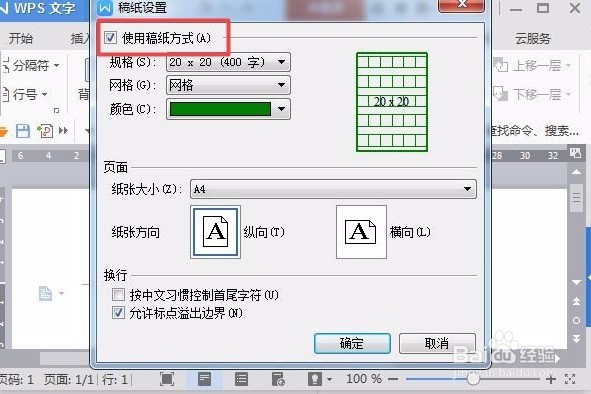This screenshot has width=591, height=394.
Task: Click the vertical scrollbar up arrow
Action: tap(576, 172)
